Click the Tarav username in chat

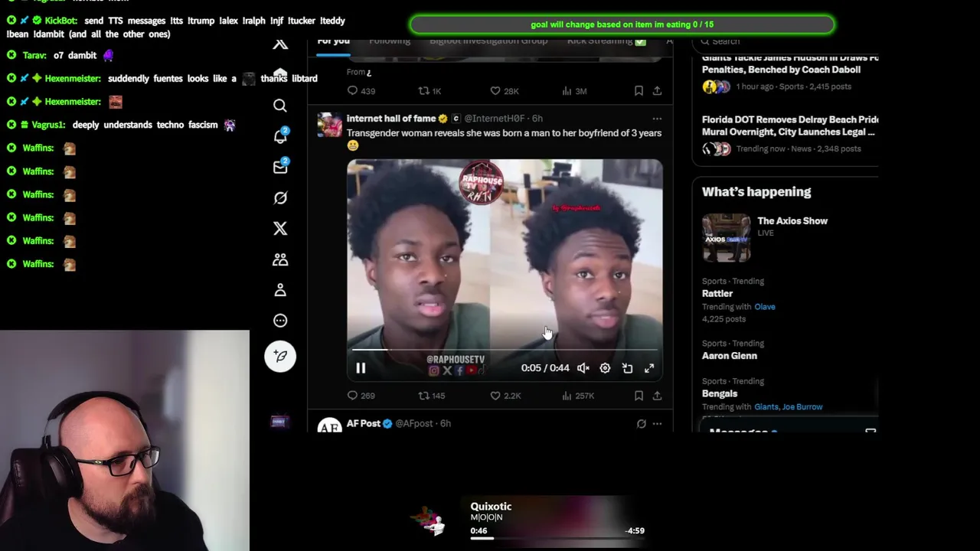(x=34, y=55)
